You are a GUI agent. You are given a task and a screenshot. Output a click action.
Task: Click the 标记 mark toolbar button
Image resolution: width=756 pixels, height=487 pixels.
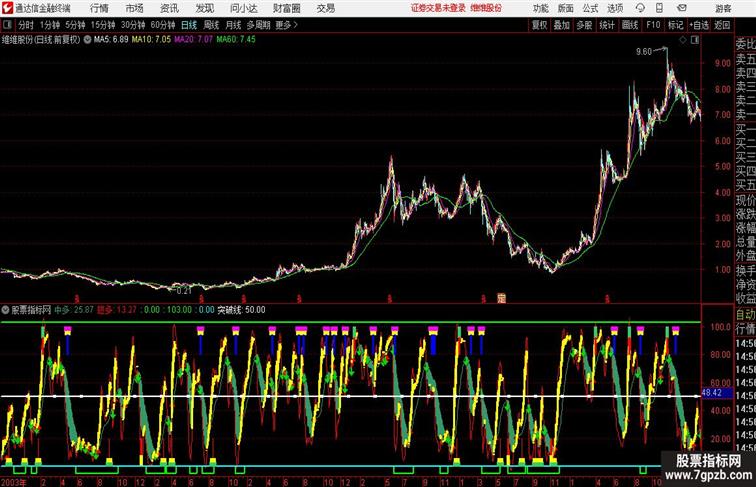click(x=675, y=25)
